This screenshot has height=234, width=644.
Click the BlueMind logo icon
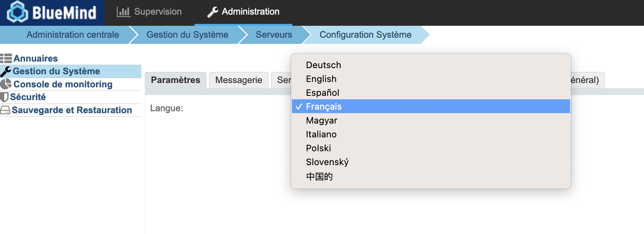[17, 12]
